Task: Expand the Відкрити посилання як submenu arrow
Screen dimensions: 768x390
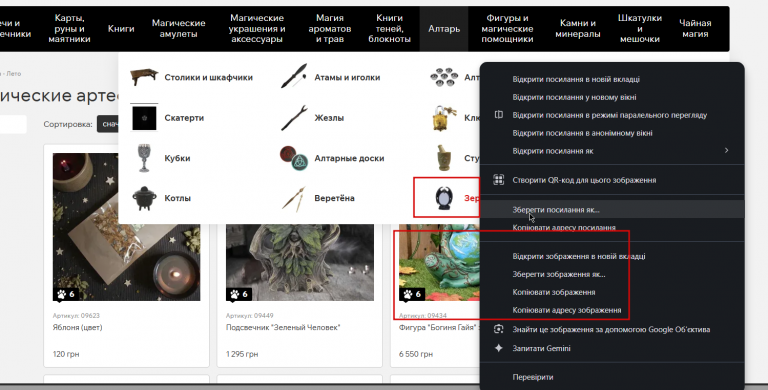Action: tap(726, 150)
